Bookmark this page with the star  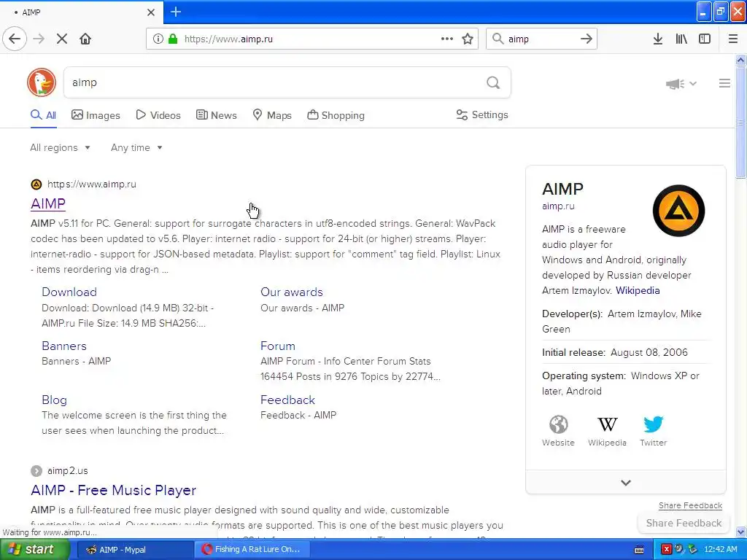[x=468, y=39]
